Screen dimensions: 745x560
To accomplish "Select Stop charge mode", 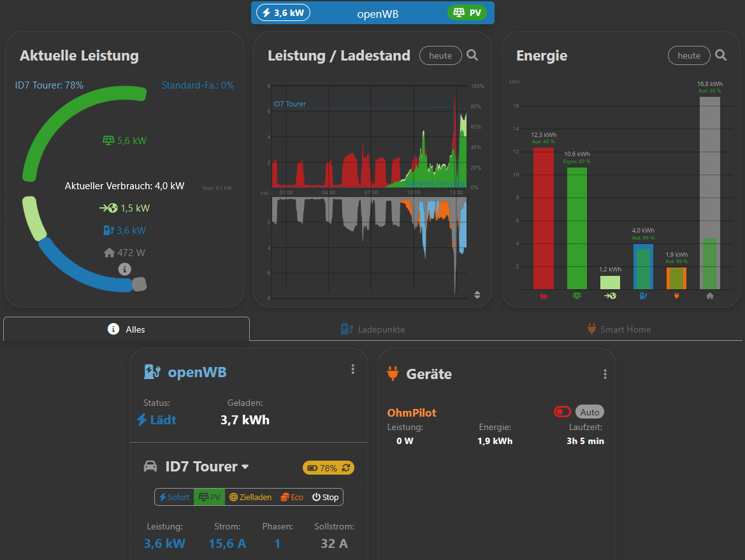I will [325, 497].
